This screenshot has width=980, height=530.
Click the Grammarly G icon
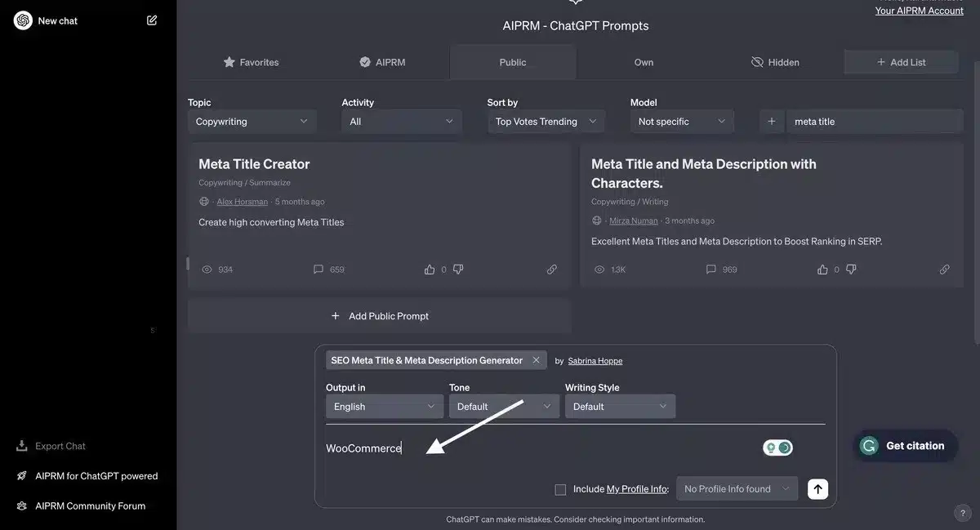[869, 446]
